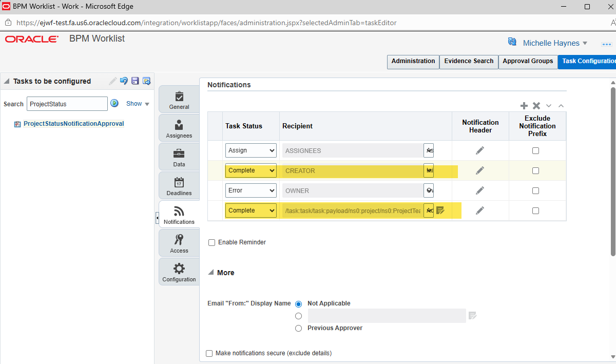Click the Search input containing ProjectStatus

(x=67, y=104)
